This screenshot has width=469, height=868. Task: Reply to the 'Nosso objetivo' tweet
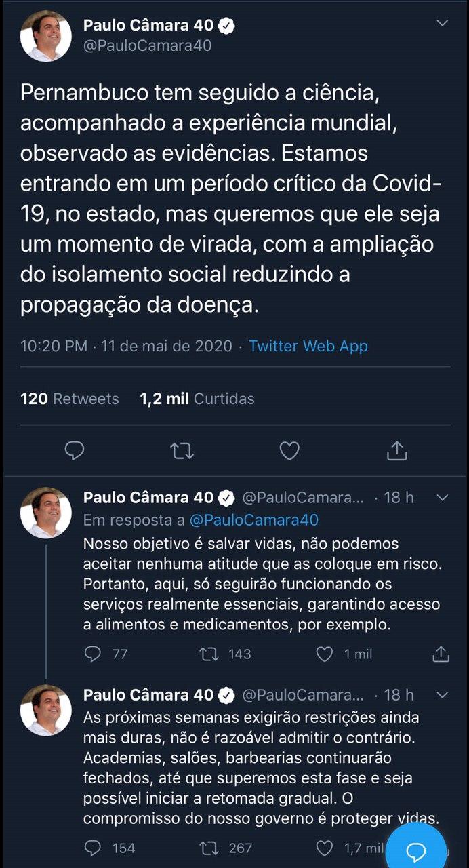(93, 654)
